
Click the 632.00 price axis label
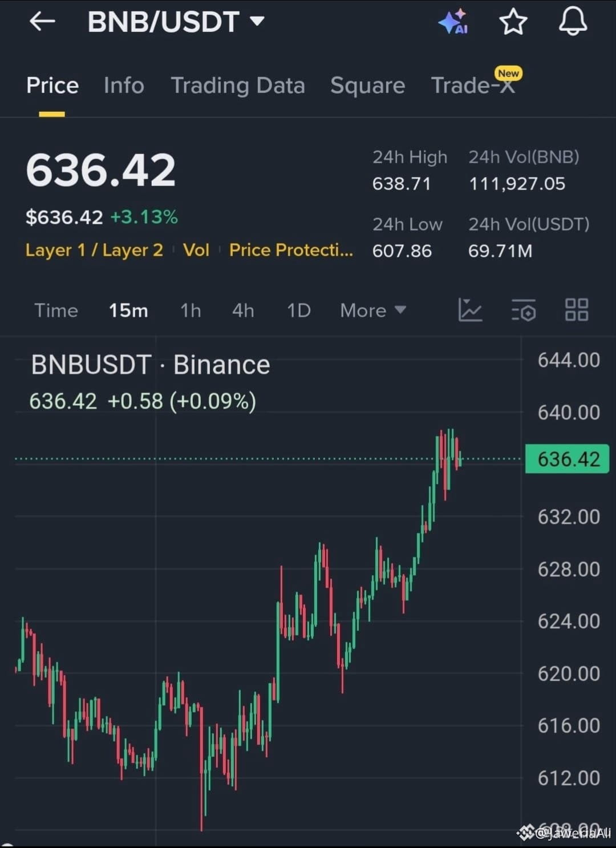tap(569, 516)
